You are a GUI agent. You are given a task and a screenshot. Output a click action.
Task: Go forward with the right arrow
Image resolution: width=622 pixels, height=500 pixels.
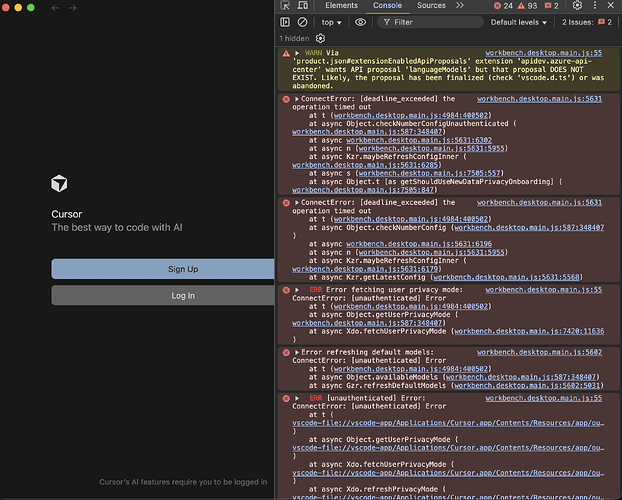(x=73, y=8)
